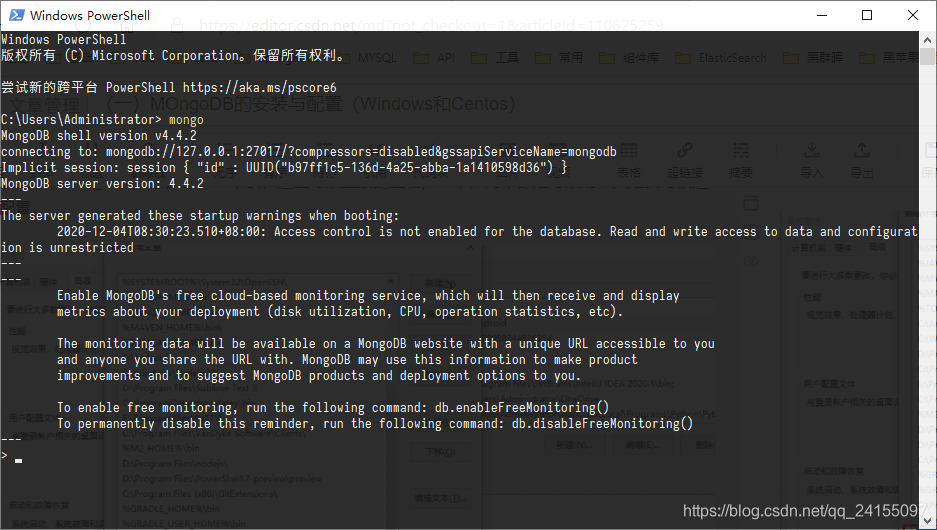Open the 组件库 bookmark folder in the browser behind
The height and width of the screenshot is (530, 937).
629,58
